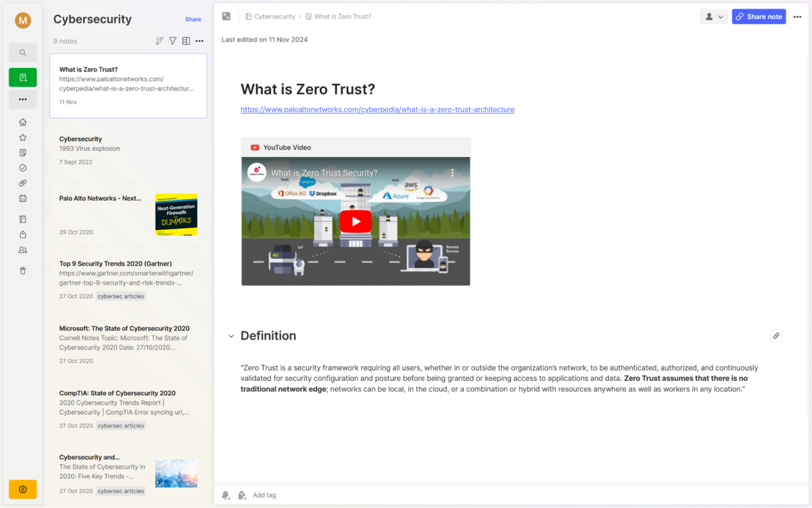Click the yellow upgrade coin button
This screenshot has width=812, height=508.
[23, 489]
